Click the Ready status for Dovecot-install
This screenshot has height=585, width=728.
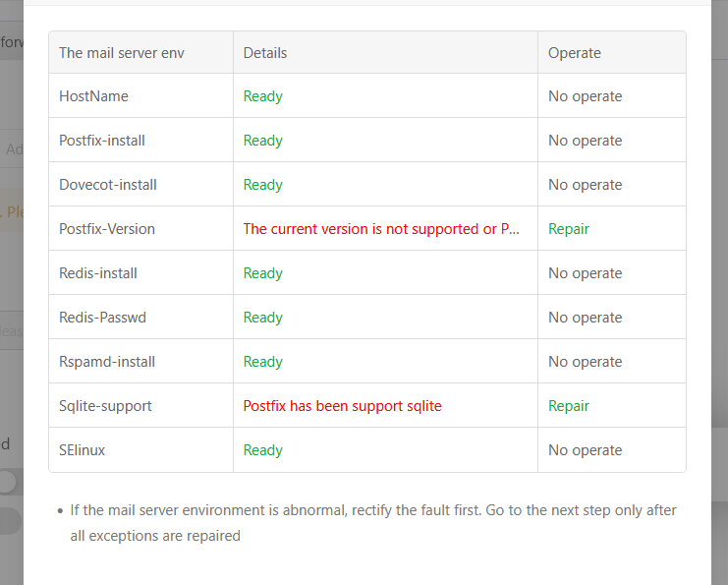tap(262, 185)
